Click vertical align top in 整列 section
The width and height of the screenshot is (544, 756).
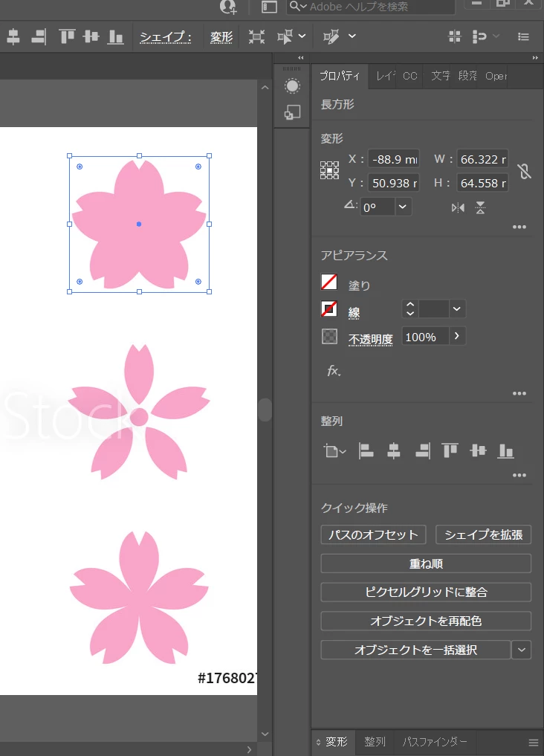[x=450, y=450]
